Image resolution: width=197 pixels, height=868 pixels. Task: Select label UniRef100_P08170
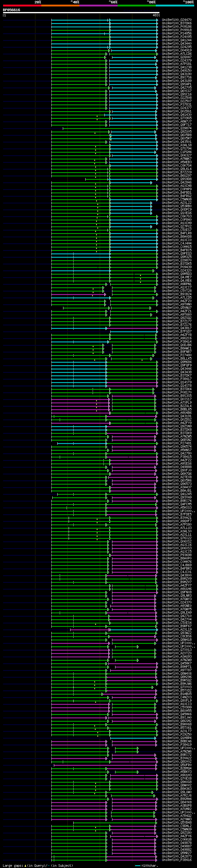[177, 392]
